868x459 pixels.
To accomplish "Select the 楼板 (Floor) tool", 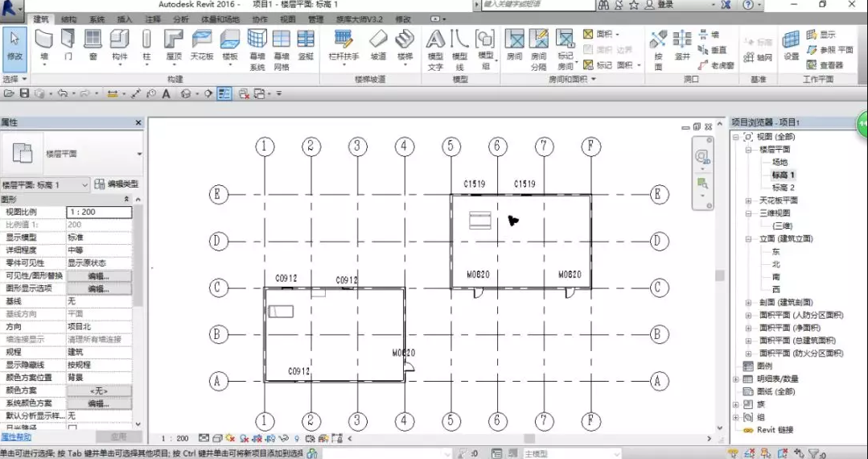I will point(230,46).
